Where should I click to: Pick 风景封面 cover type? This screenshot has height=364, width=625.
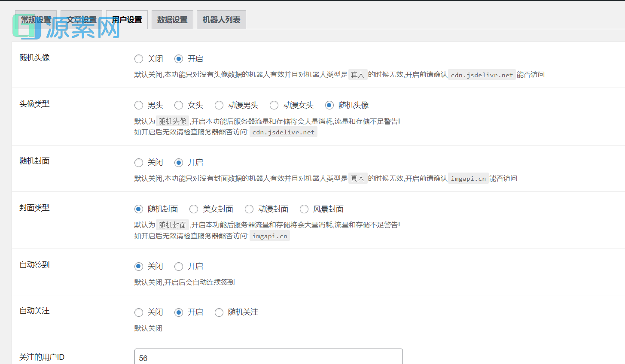pyautogui.click(x=304, y=209)
